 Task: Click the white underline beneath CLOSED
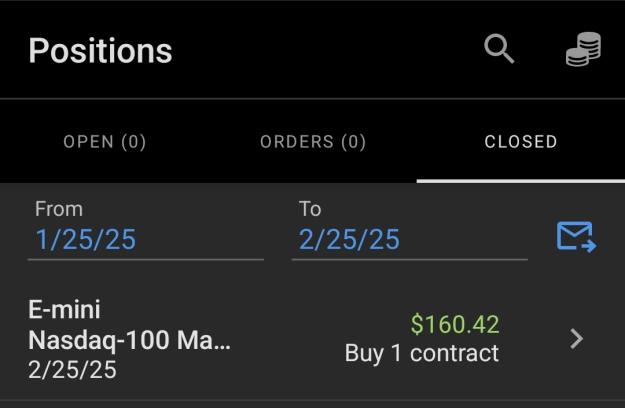click(x=521, y=181)
